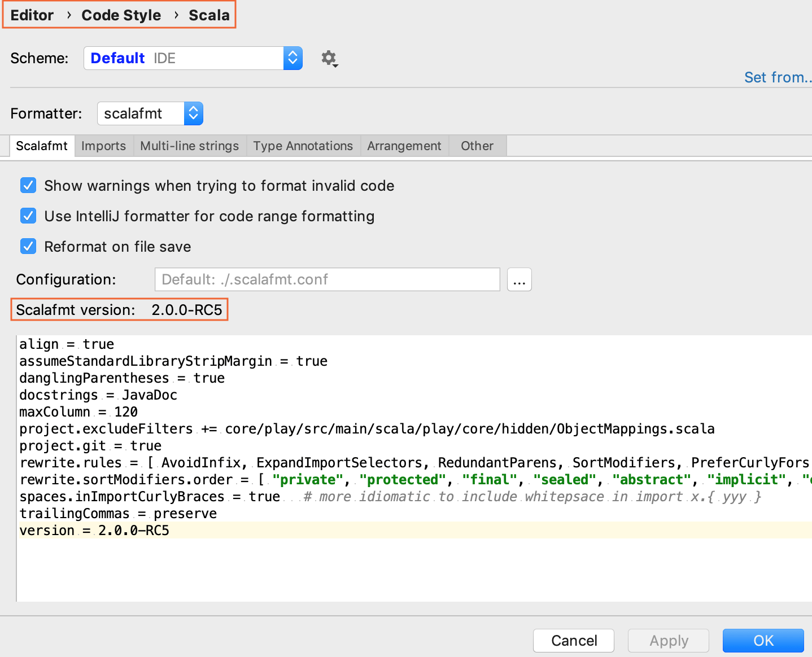Click the Set from link

[778, 77]
